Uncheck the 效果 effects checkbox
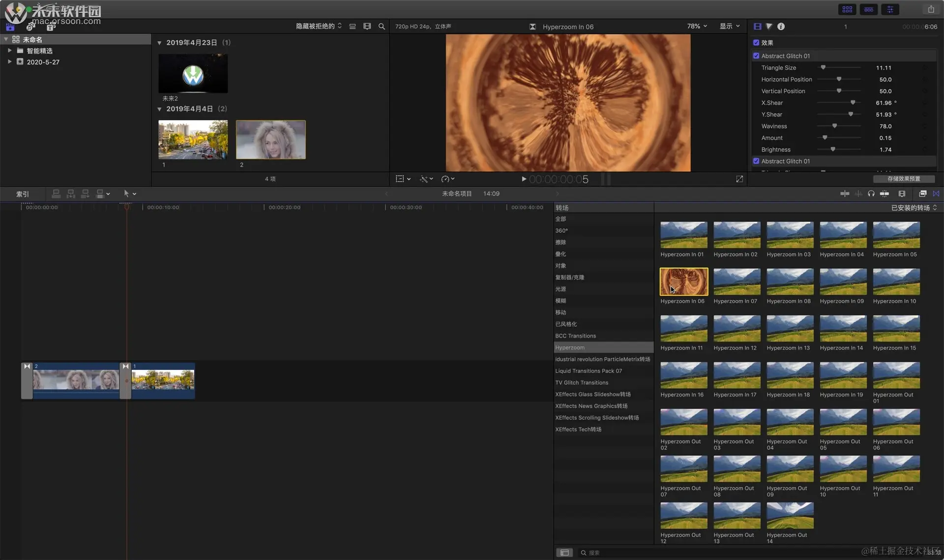This screenshot has width=944, height=560. point(756,43)
